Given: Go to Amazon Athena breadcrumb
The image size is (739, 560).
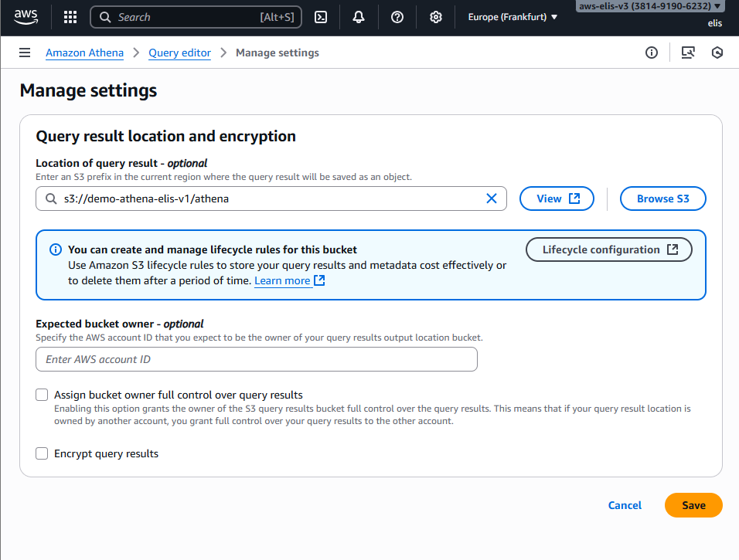Looking at the screenshot, I should tap(84, 53).
